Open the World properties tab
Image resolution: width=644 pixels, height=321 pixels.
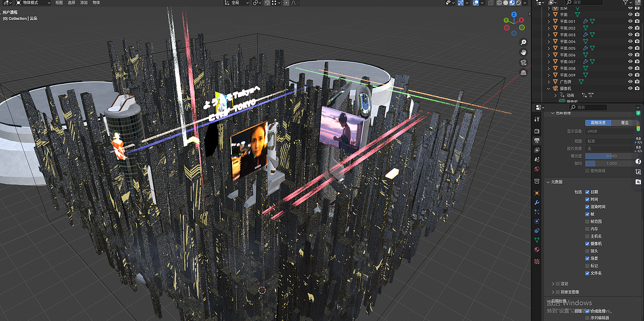pyautogui.click(x=537, y=169)
